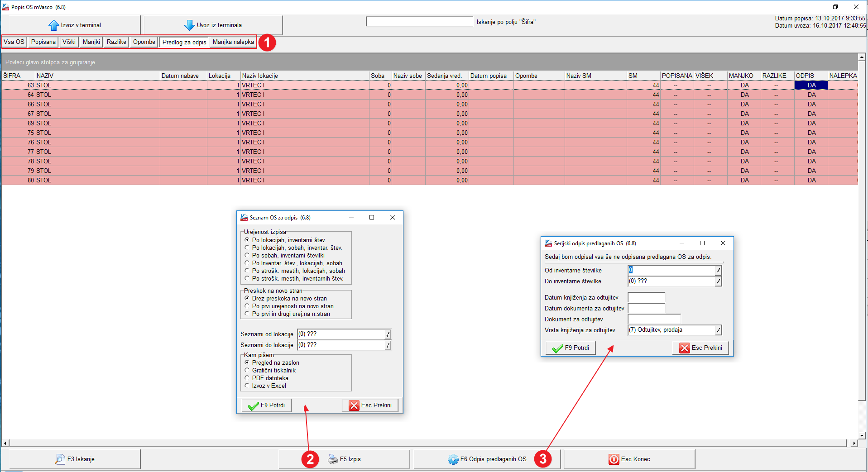The image size is (868, 472).
Task: Click green checkmark in Serijski odpis dialog
Action: click(x=557, y=348)
